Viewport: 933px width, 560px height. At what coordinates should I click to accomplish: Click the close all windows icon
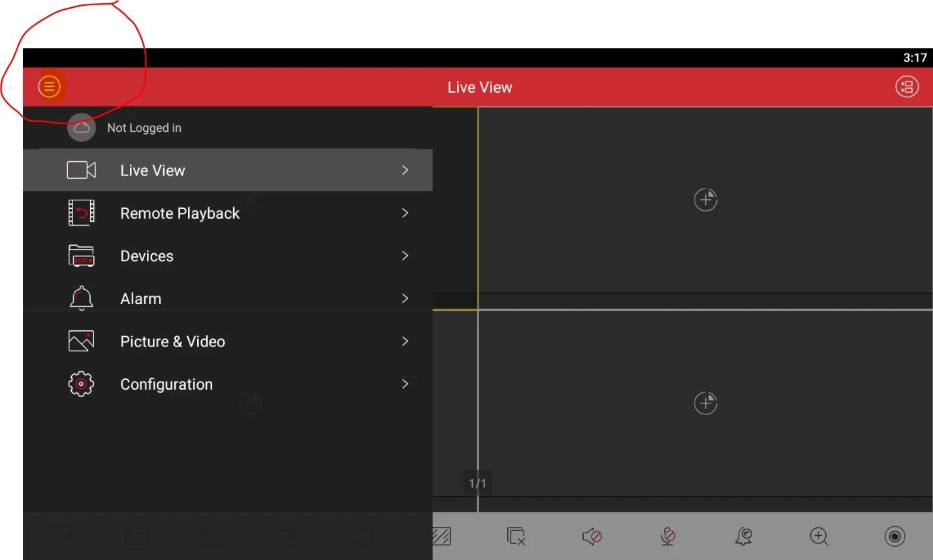[x=516, y=537]
